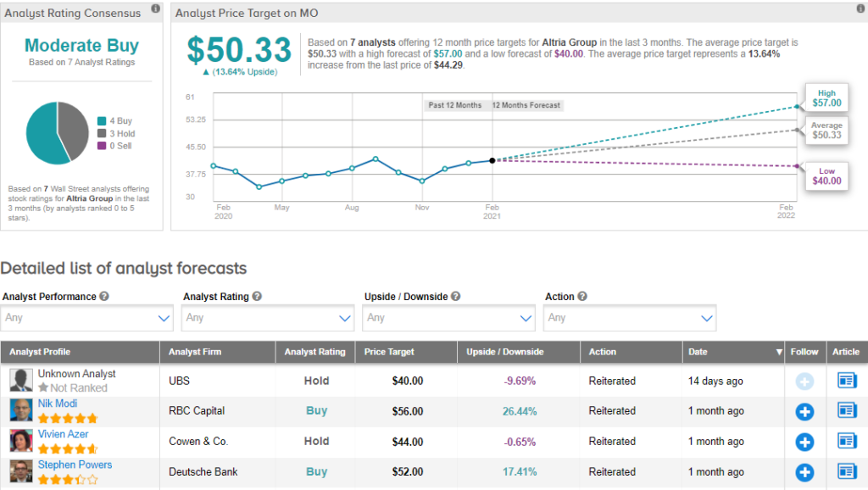The width and height of the screenshot is (868, 490).
Task: Open the Analyst Performance dropdown
Action: click(86, 318)
